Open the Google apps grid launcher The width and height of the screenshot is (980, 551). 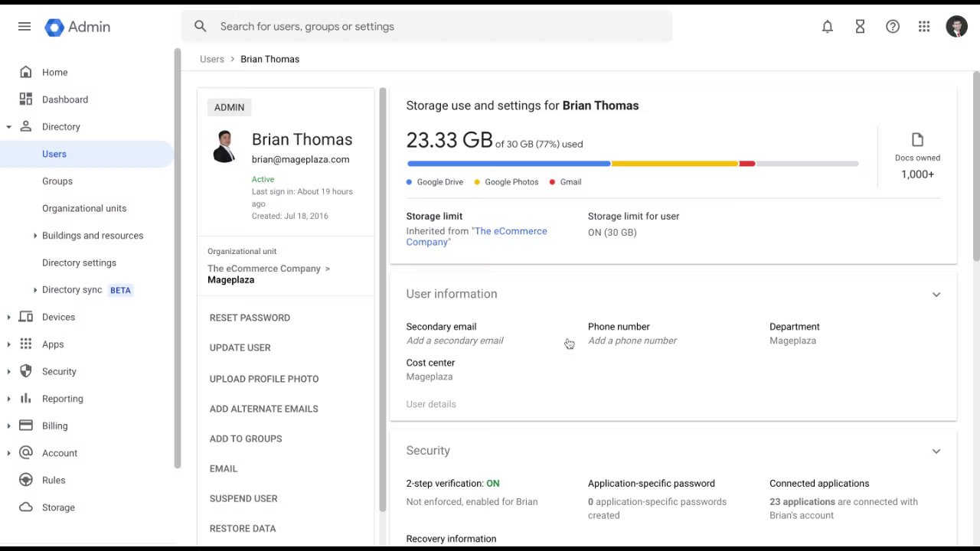pyautogui.click(x=924, y=27)
